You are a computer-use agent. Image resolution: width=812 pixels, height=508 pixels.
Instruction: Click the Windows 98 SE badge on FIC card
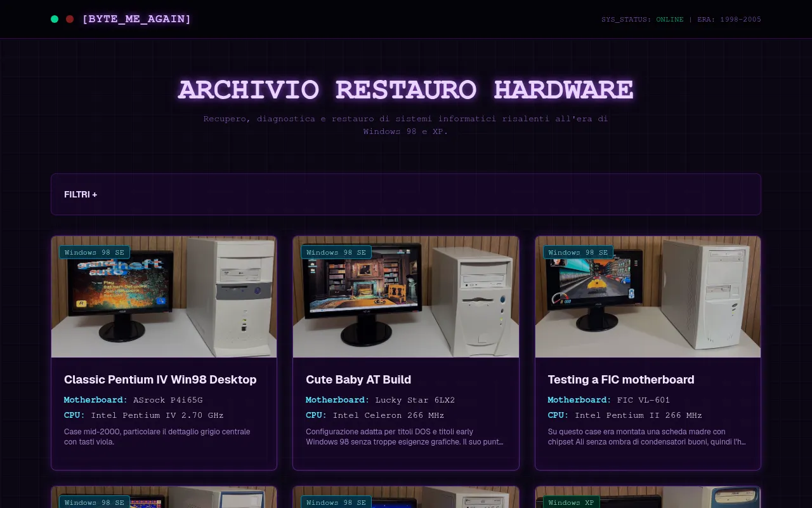click(x=578, y=252)
